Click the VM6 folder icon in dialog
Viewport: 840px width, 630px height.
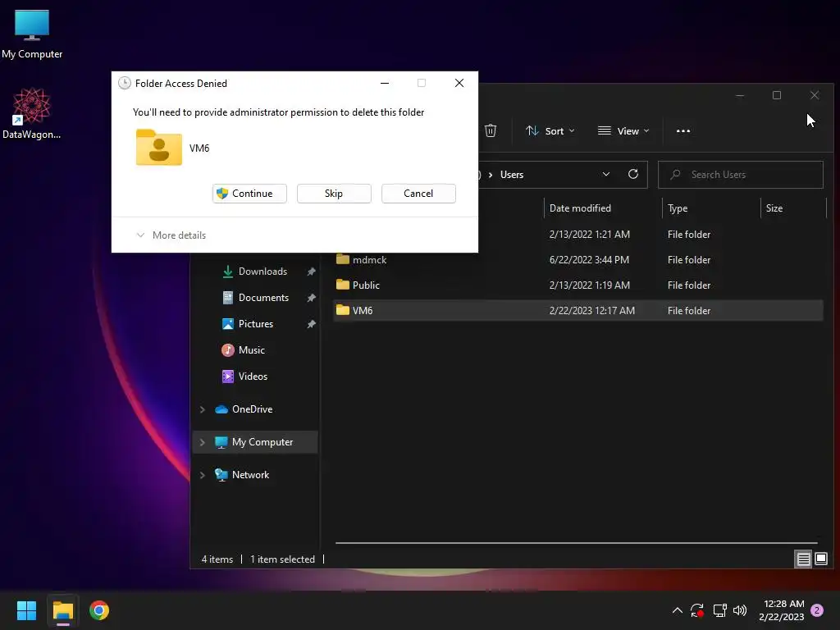[158, 148]
